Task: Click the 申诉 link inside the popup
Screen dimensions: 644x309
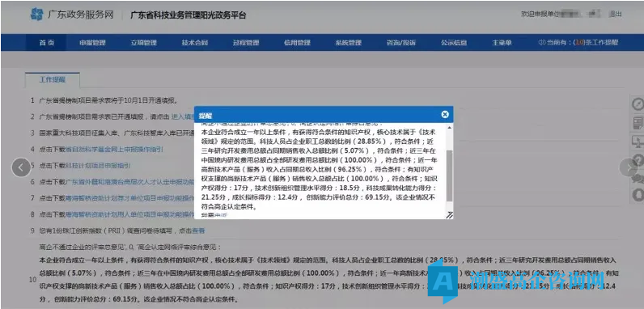Action: click(220, 215)
